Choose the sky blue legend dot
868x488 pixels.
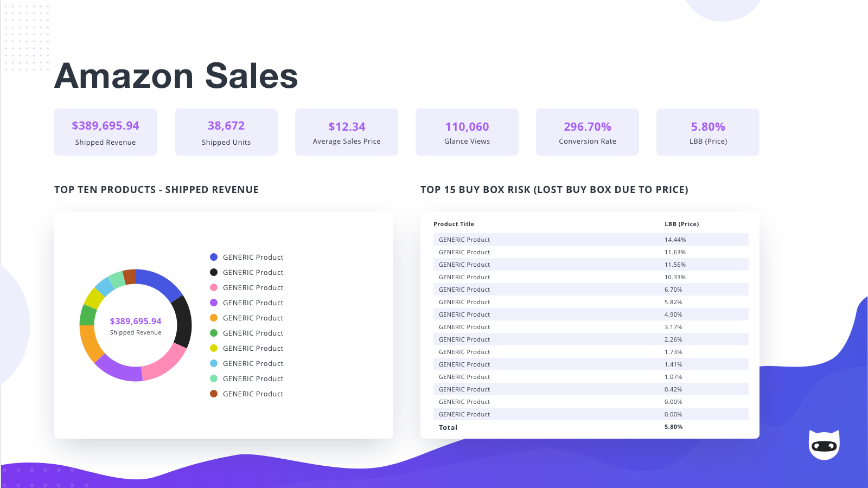click(214, 363)
